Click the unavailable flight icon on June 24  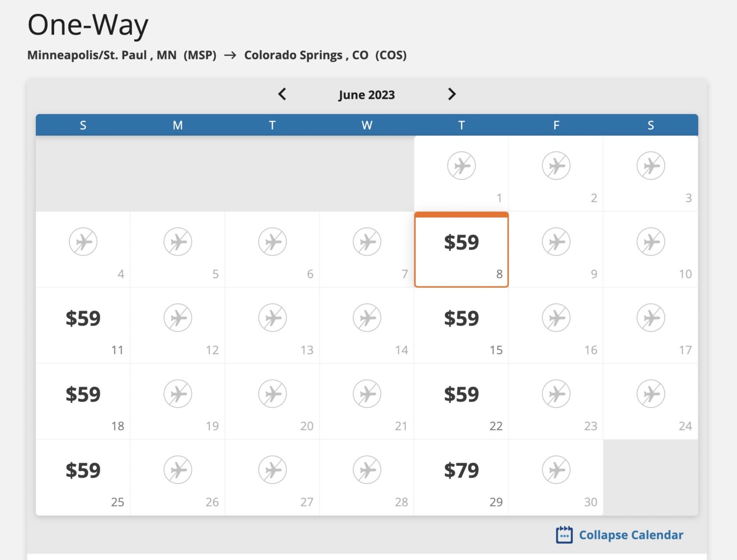tap(651, 394)
